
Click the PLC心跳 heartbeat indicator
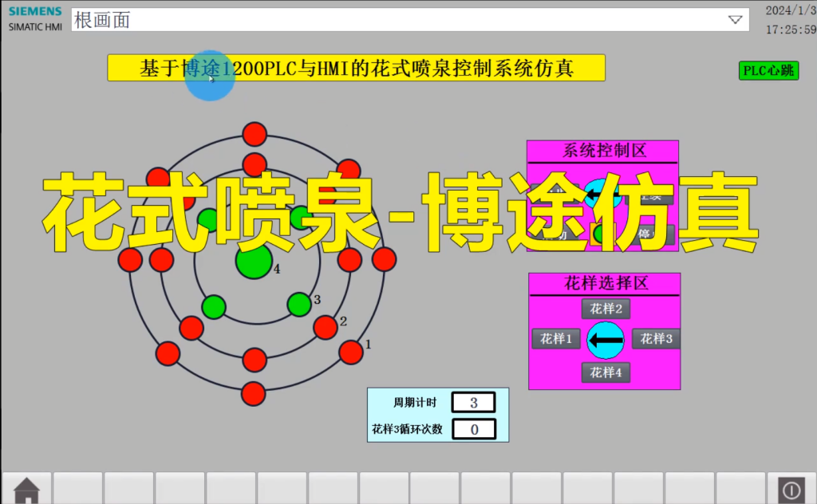click(x=767, y=70)
